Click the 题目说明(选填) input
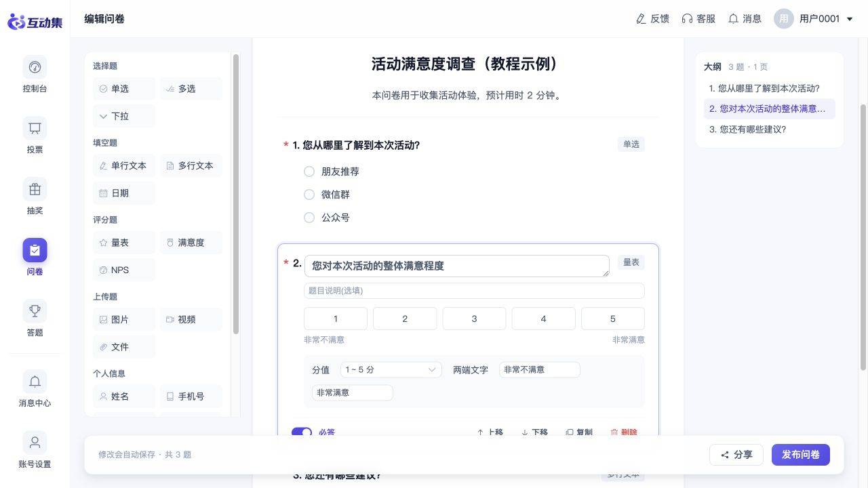Image resolution: width=868 pixels, height=488 pixels. pyautogui.click(x=474, y=291)
